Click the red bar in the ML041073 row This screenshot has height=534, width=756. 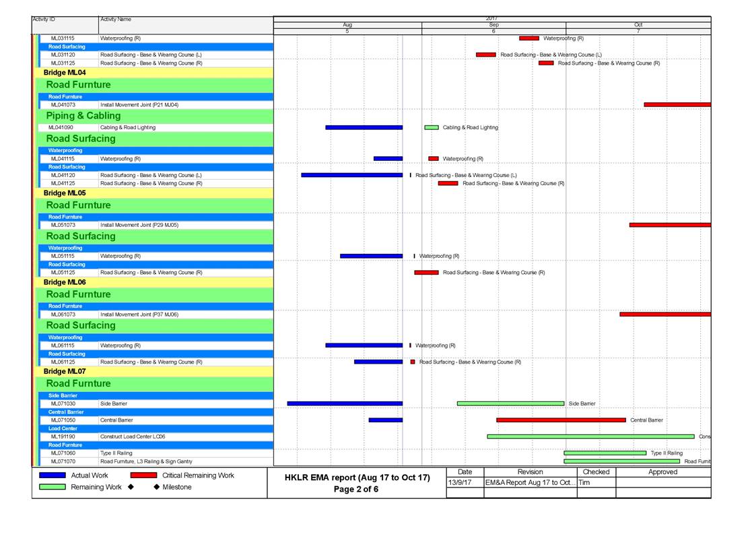tap(677, 104)
